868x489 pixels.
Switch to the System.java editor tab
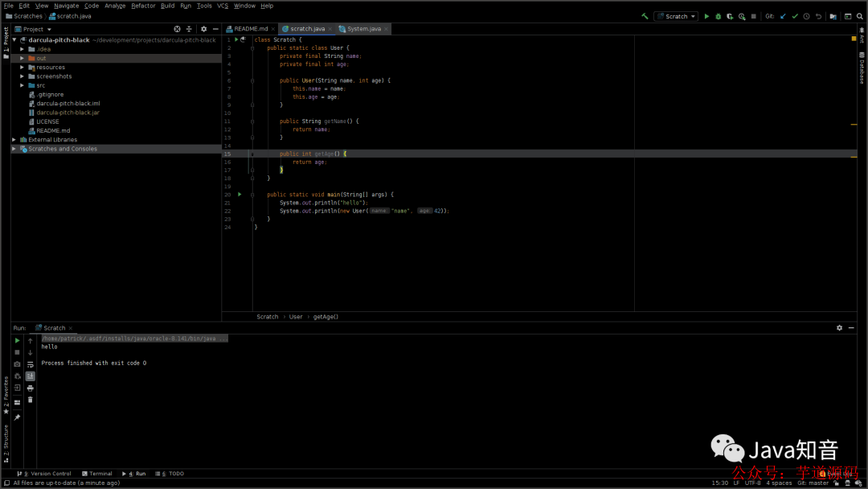(x=364, y=29)
